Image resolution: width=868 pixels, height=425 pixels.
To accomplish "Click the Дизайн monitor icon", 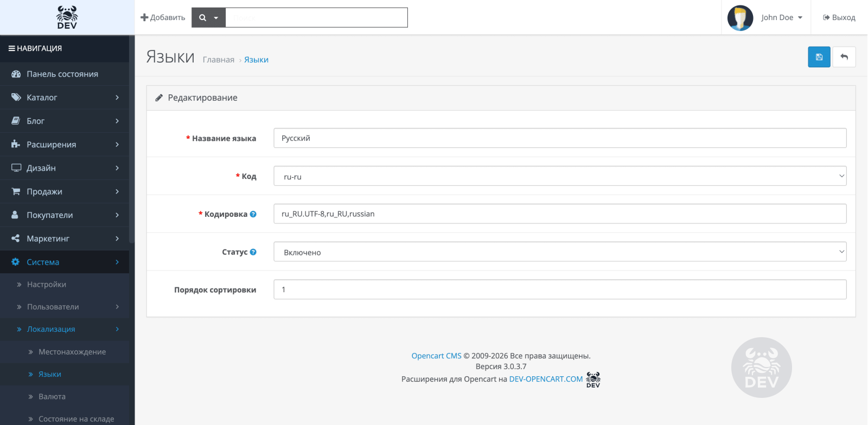I will (16, 168).
